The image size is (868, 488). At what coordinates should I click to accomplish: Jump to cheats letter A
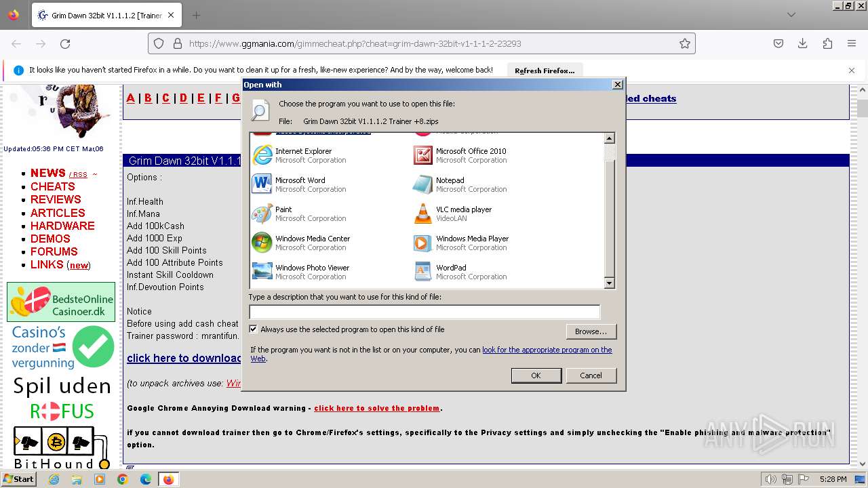point(131,98)
